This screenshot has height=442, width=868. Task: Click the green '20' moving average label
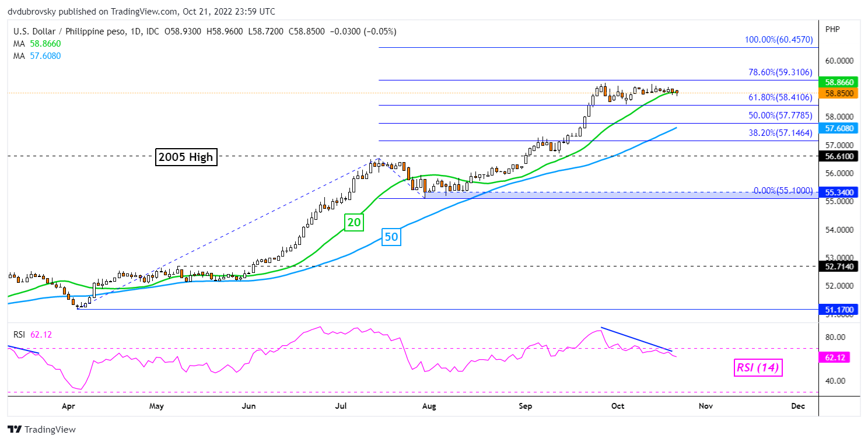355,222
